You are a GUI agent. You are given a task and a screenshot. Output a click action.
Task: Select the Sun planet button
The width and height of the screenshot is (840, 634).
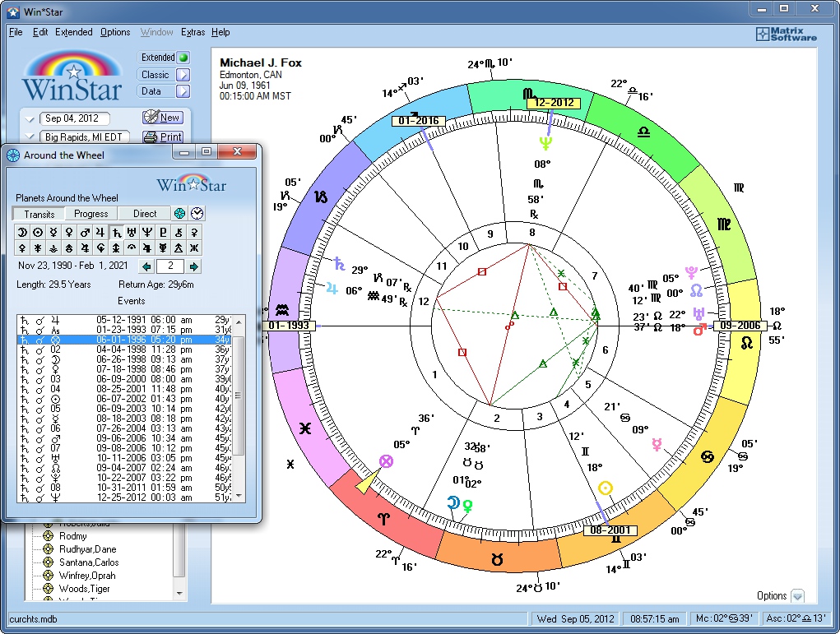click(38, 232)
